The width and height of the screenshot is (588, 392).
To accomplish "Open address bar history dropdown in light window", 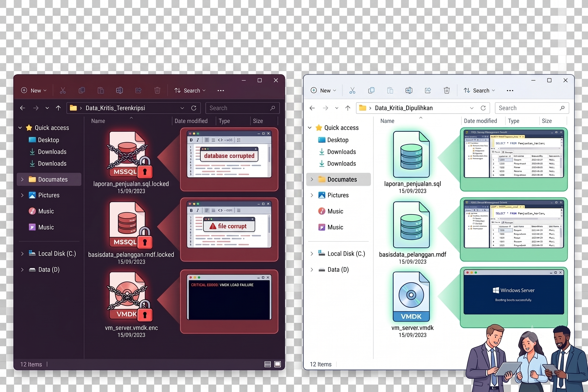I will point(472,108).
